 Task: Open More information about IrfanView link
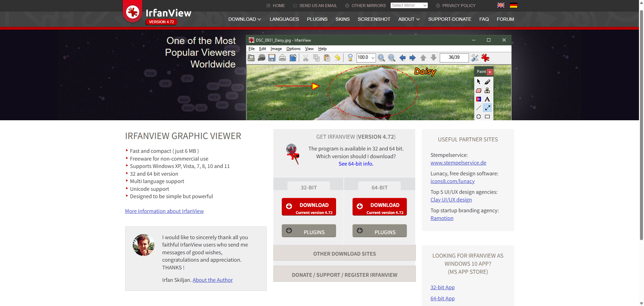click(164, 211)
